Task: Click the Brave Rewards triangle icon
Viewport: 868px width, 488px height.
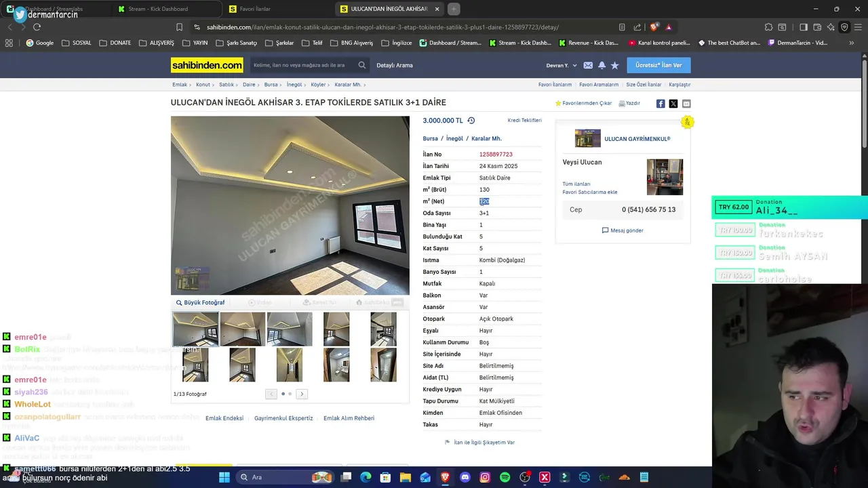Action: click(x=669, y=27)
